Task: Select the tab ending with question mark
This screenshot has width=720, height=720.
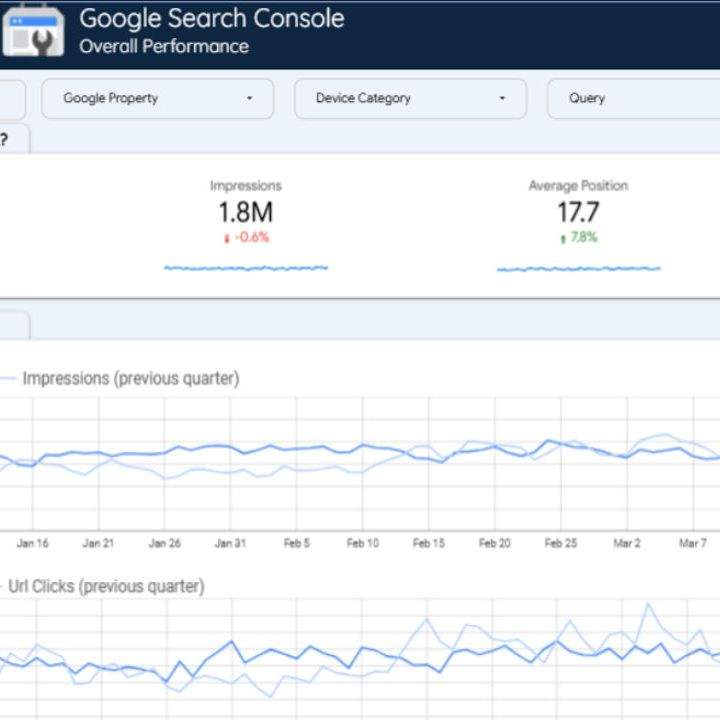Action: pos(15,139)
